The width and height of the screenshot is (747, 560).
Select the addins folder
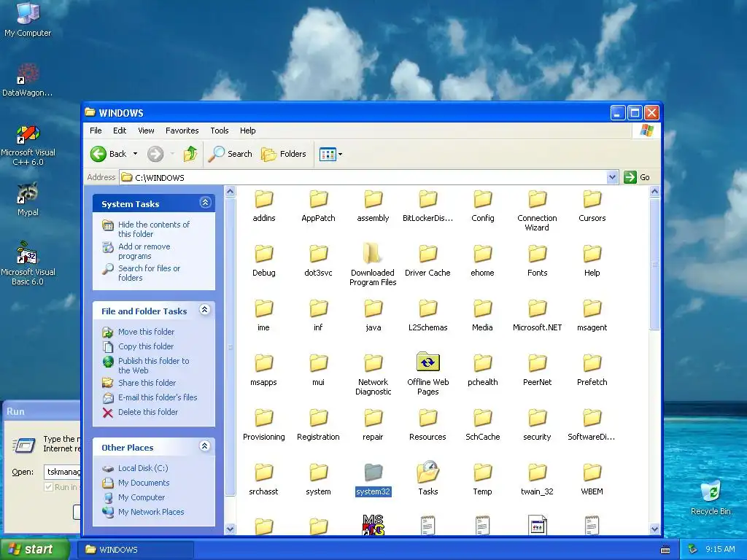click(x=264, y=198)
